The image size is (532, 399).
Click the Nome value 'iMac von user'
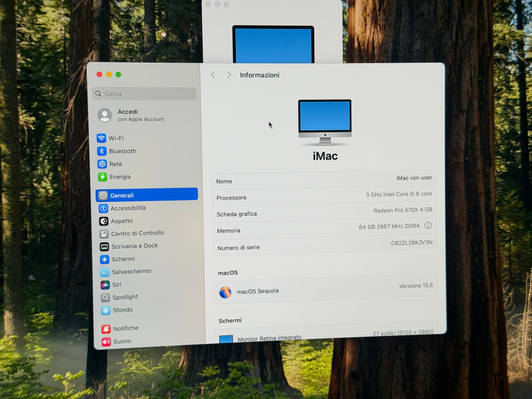click(414, 178)
